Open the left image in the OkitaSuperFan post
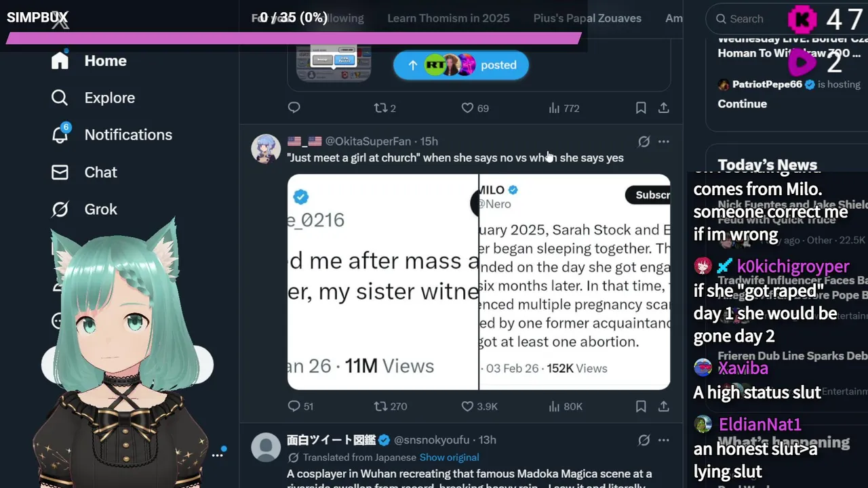868x488 pixels. pos(383,281)
